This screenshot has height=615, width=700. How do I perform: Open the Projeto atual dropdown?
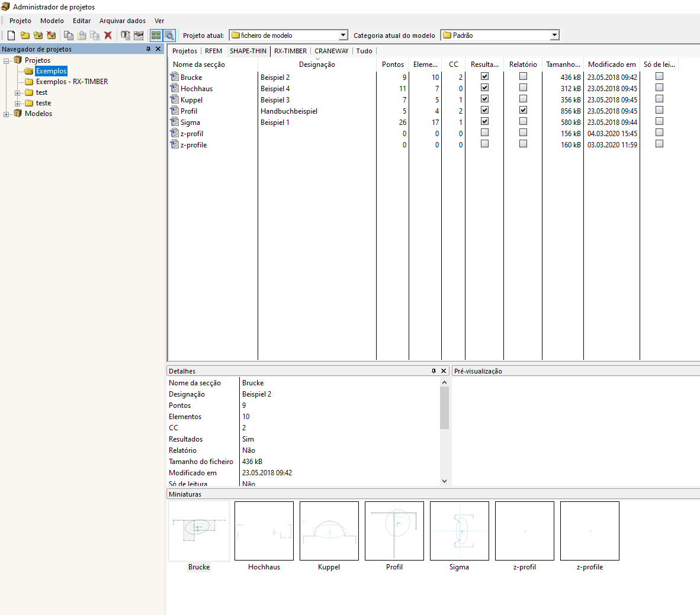click(343, 36)
